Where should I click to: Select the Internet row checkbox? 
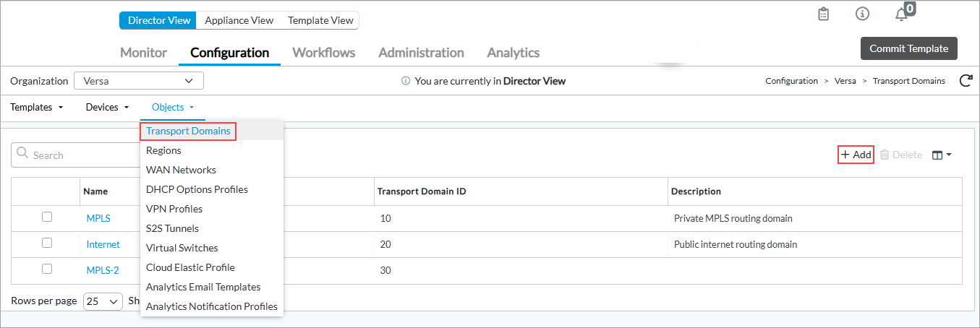coord(47,243)
